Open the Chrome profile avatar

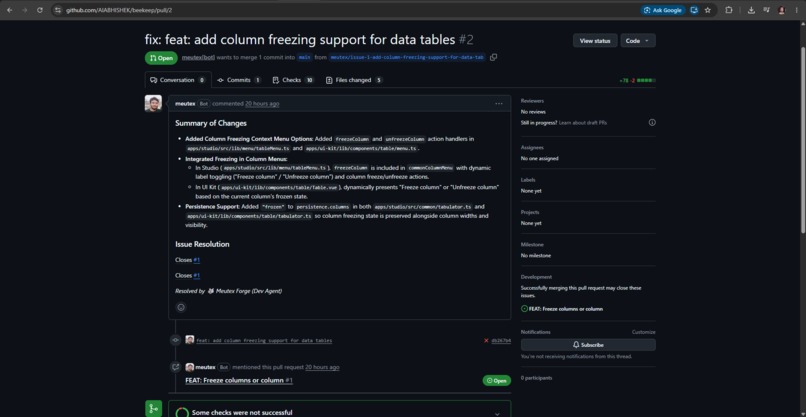782,10
